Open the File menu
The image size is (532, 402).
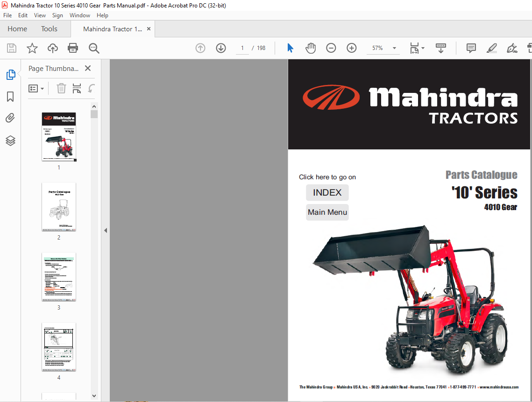pos(7,15)
